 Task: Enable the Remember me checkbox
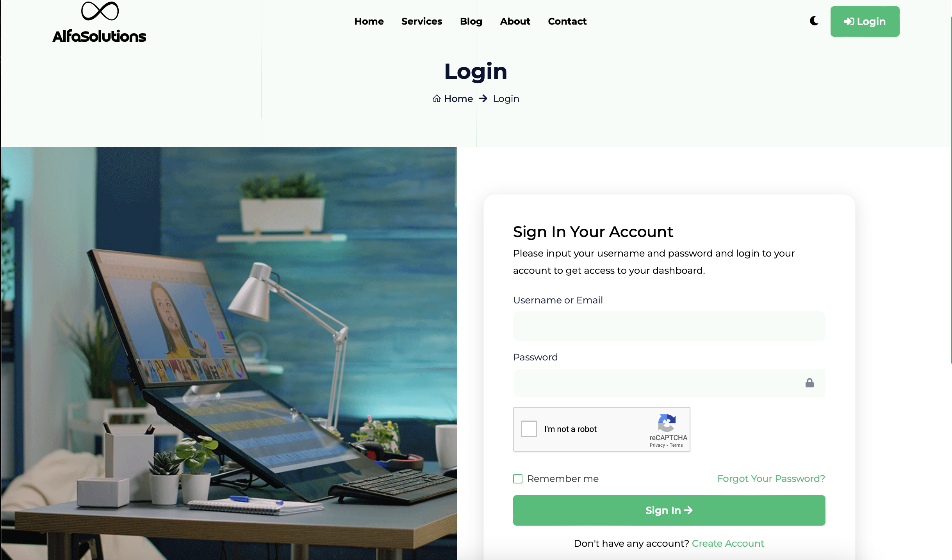518,479
